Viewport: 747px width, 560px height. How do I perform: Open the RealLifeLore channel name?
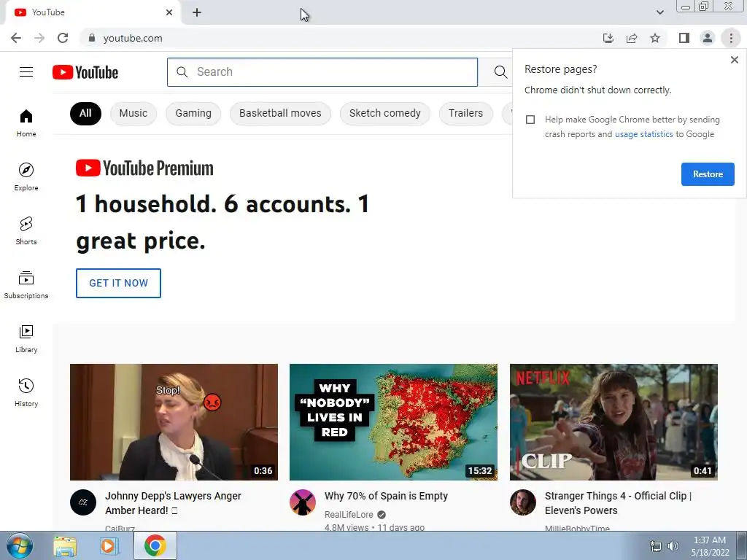[x=349, y=514]
